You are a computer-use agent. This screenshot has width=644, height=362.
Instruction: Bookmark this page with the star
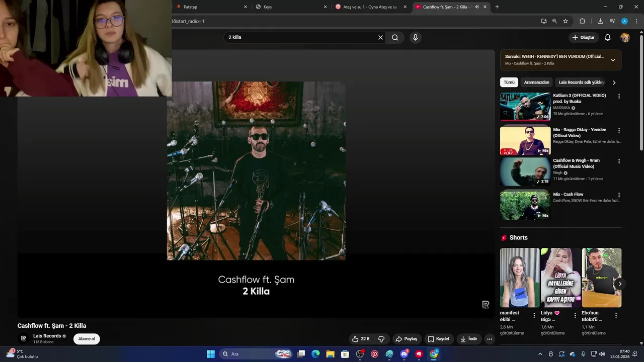click(566, 21)
